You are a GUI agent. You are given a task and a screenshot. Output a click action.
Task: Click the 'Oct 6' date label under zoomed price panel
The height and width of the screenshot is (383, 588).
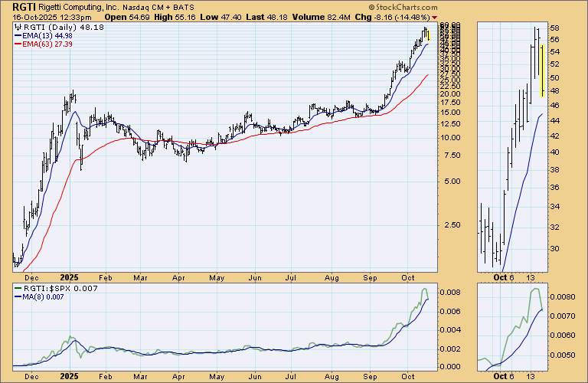pyautogui.click(x=504, y=278)
